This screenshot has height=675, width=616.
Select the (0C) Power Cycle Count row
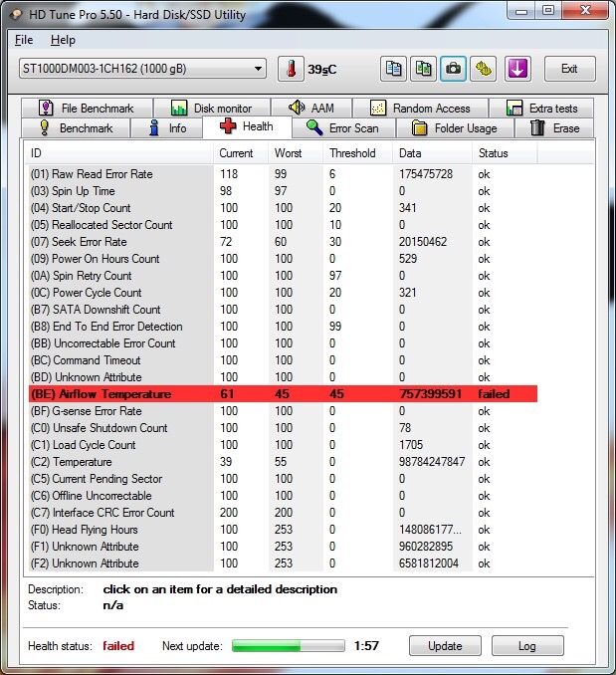tap(283, 293)
